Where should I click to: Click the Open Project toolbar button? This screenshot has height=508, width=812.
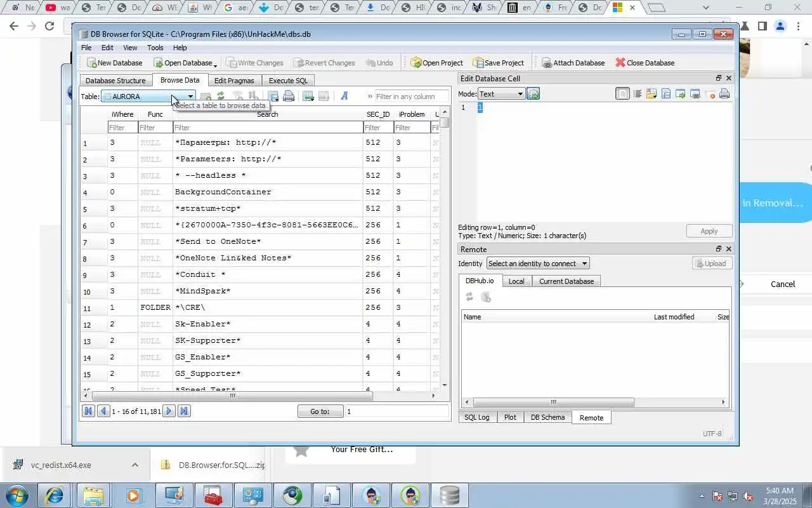(437, 63)
